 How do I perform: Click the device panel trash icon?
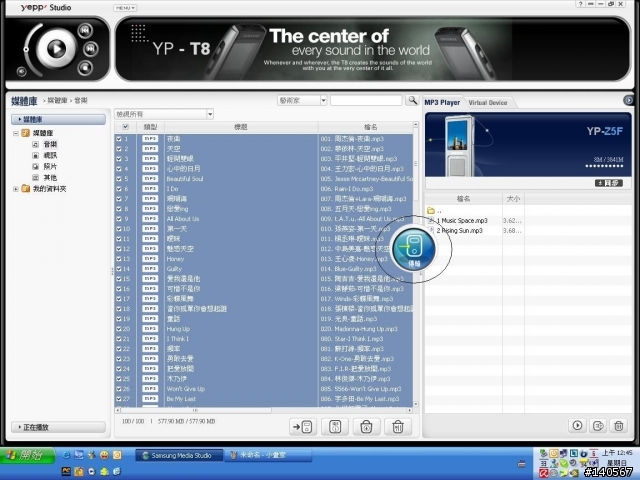click(619, 425)
